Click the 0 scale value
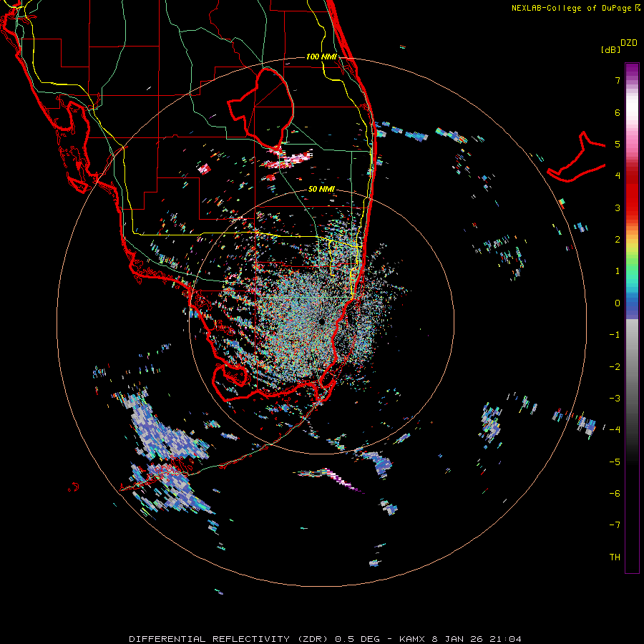644x644 pixels. pos(617,303)
